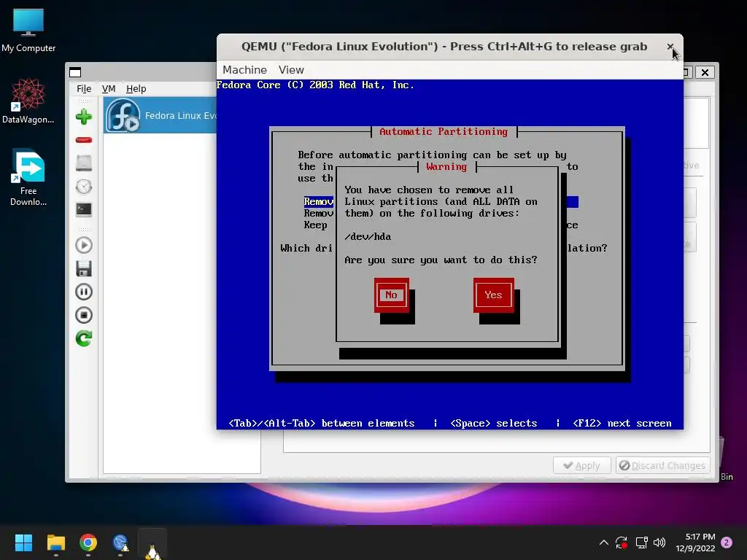This screenshot has height=560, width=747.
Task: Open the File menu in VM manager
Action: point(84,88)
